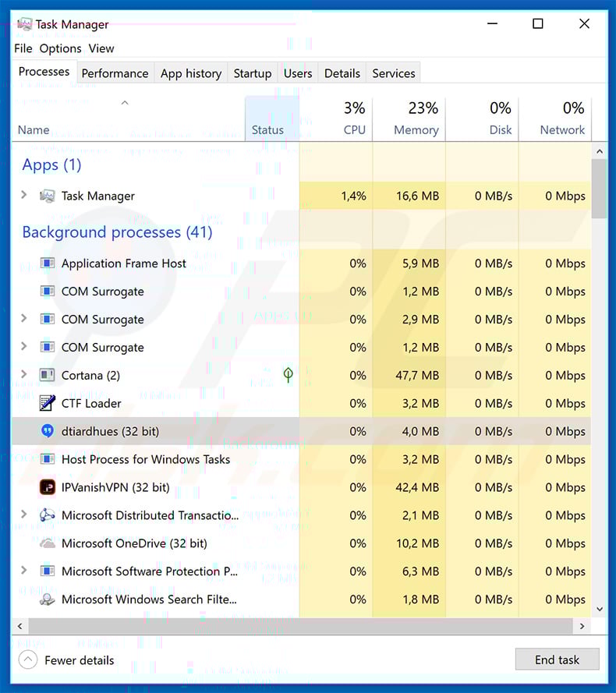Click the Application Frame Host process icon
The image size is (616, 693).
(48, 263)
